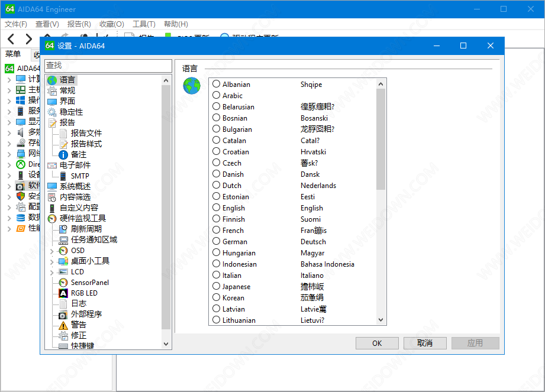
Task: Open the 系统概述 monitor icon
Action: [52, 187]
